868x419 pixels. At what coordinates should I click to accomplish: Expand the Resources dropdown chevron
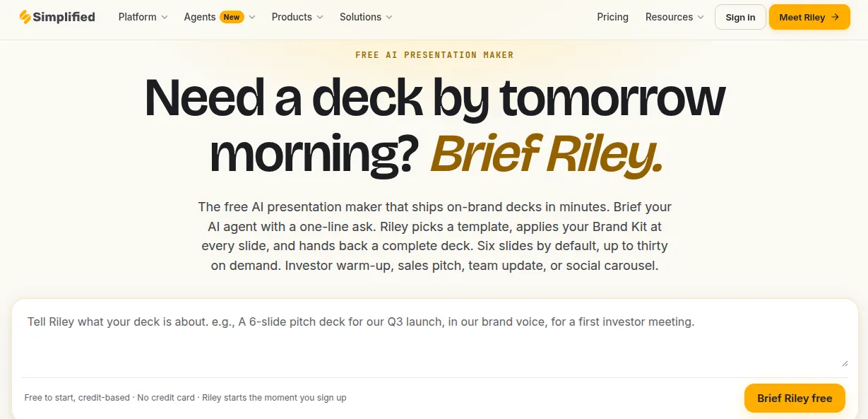pos(701,17)
